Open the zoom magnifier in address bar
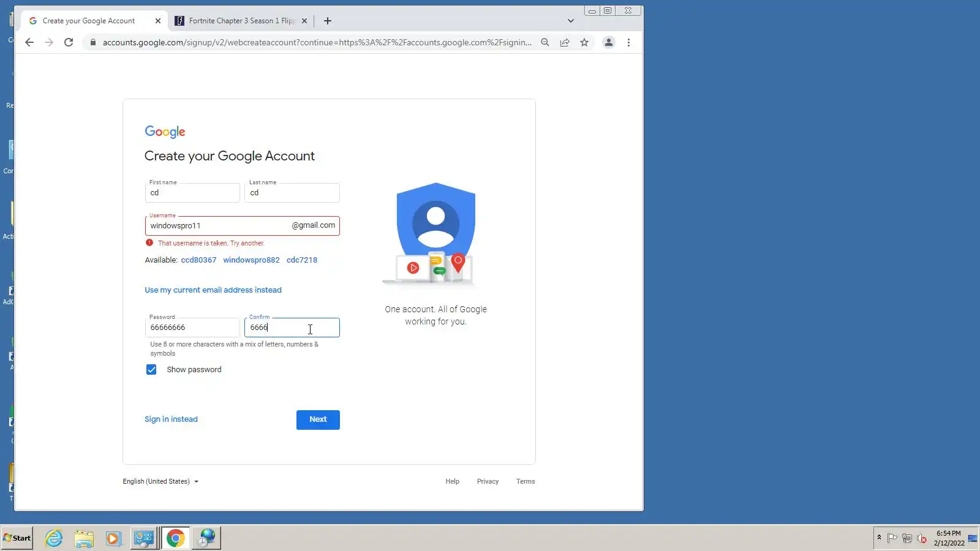This screenshot has height=551, width=980. [545, 42]
